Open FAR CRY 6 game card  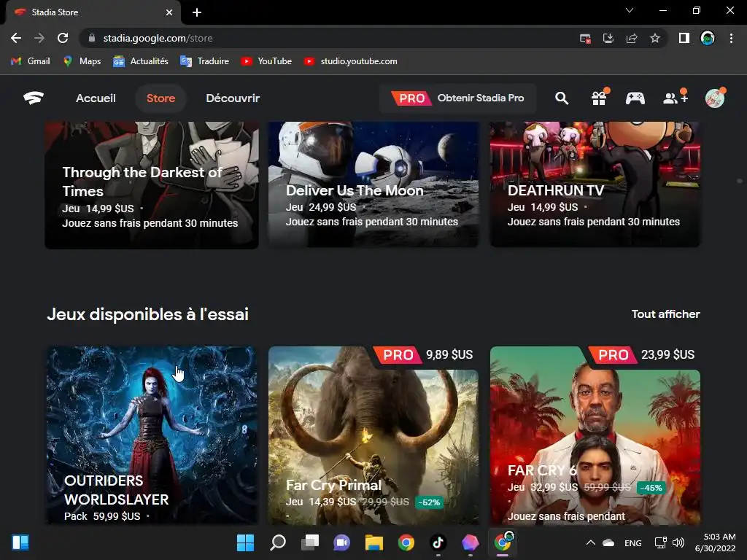pos(595,435)
